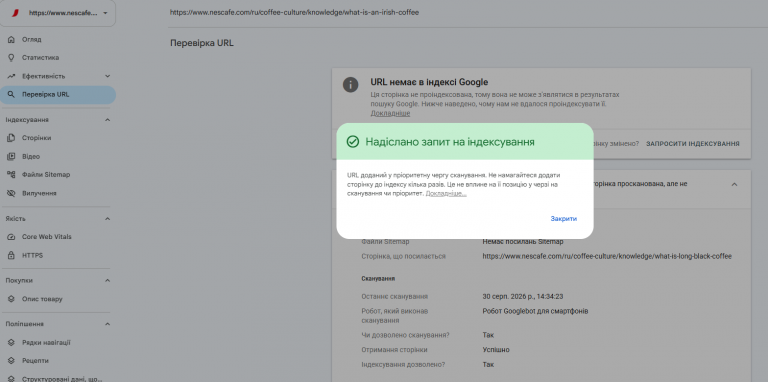This screenshot has height=382, width=768.
Task: Click the Сторінки pages icon
Action: pos(11,138)
